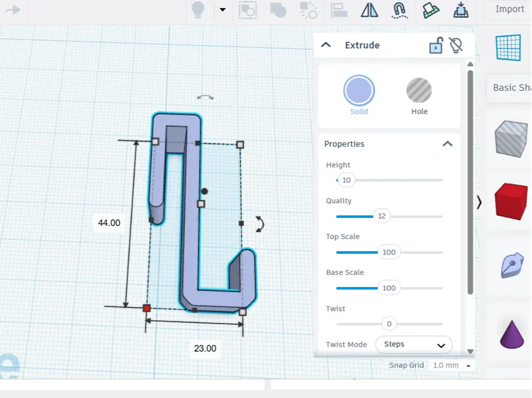Click the Cruise magnet icon
The height and width of the screenshot is (398, 532).
(x=400, y=10)
